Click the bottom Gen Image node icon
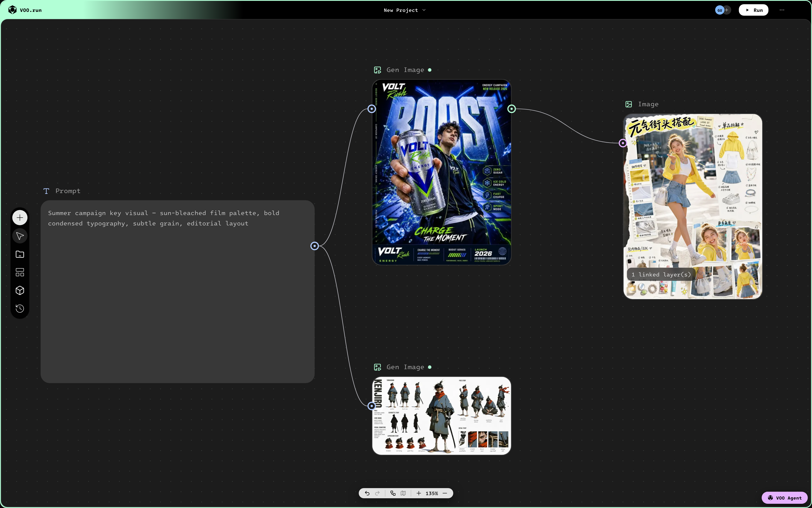Image resolution: width=812 pixels, height=508 pixels. [377, 367]
